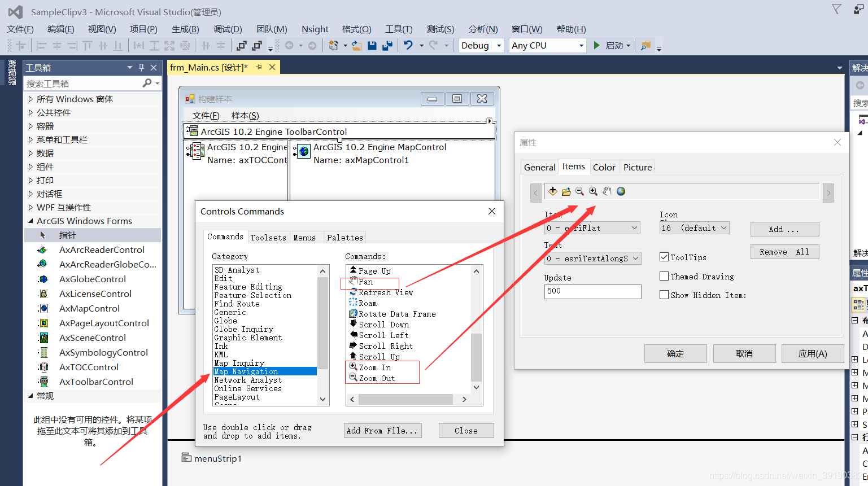Enable the Show Hidden Items checkbox
868x486 pixels.
(x=664, y=295)
